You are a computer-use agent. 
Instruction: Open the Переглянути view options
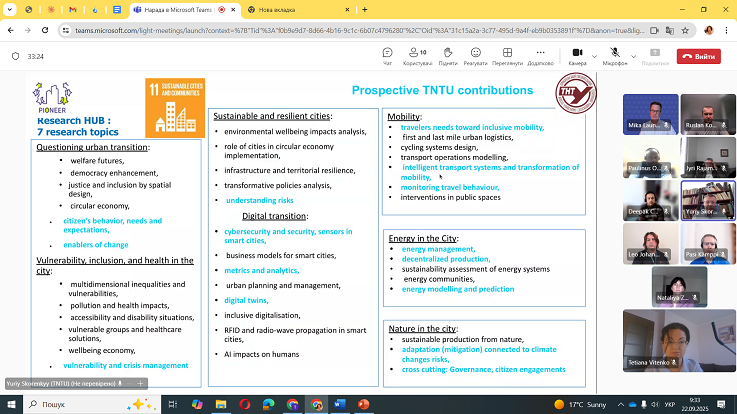coord(507,55)
